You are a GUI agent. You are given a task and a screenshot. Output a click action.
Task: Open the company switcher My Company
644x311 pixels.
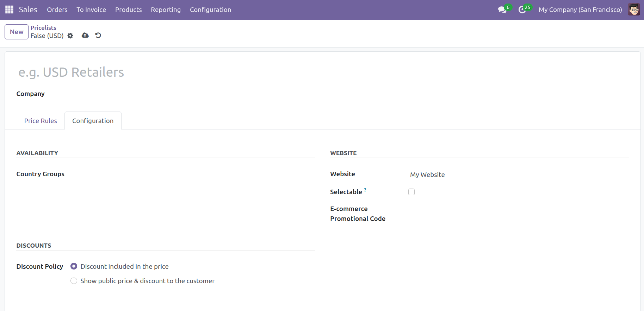point(580,10)
